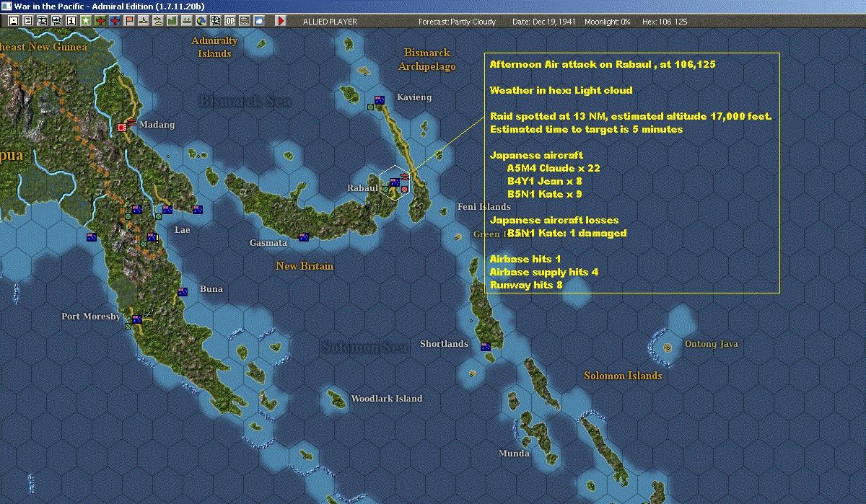Click the Madang map label
The image size is (866, 504).
(157, 125)
